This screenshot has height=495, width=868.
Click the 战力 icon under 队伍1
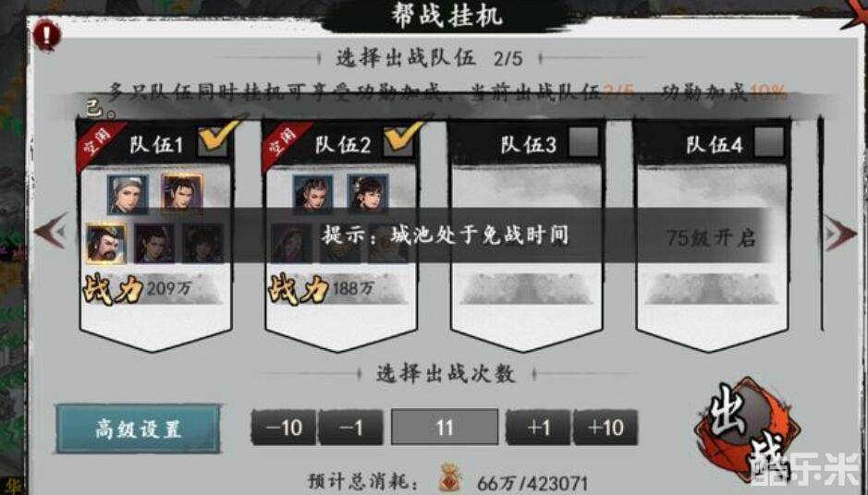click(x=113, y=289)
